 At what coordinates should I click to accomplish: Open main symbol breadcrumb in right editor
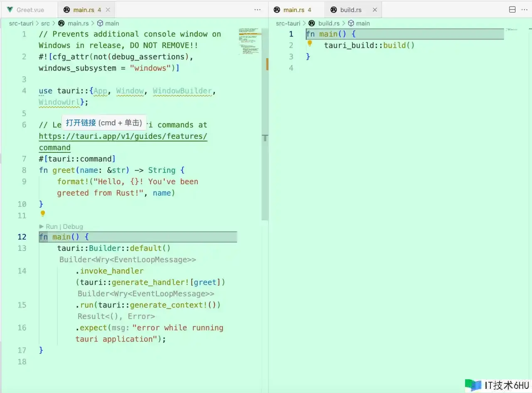pos(363,23)
